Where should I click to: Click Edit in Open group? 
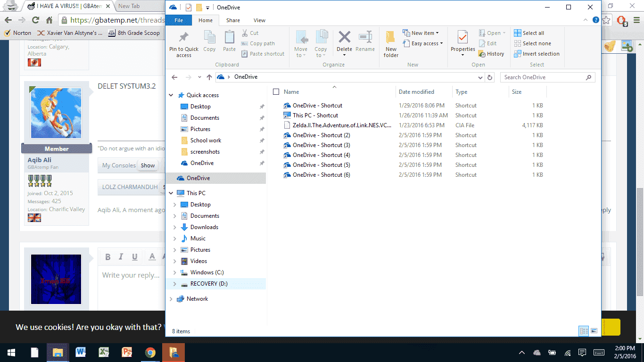point(488,43)
